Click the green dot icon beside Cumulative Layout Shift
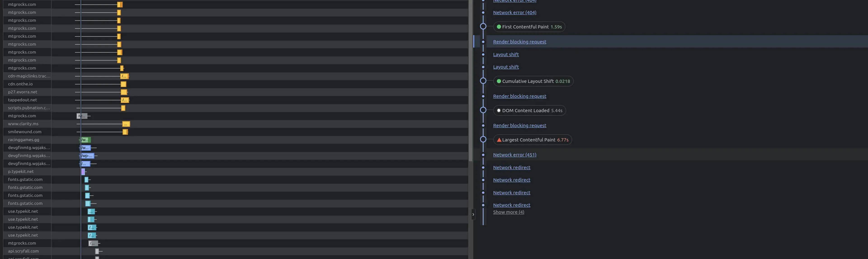The image size is (868, 259). (499, 81)
